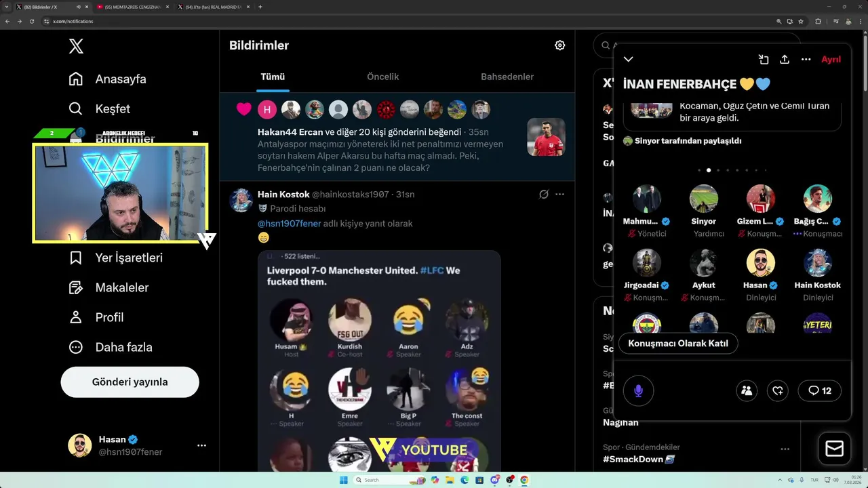Switch to the Öncelik tab
The image size is (868, 488).
(x=382, y=77)
